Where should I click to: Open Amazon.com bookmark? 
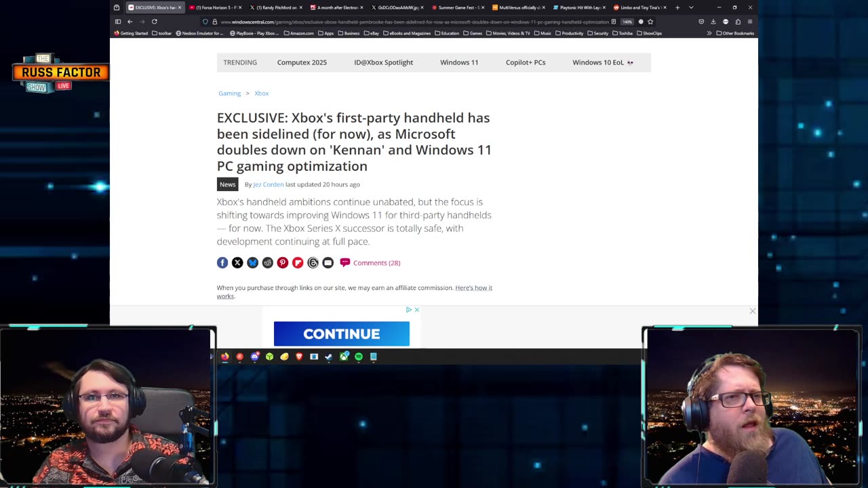[299, 33]
